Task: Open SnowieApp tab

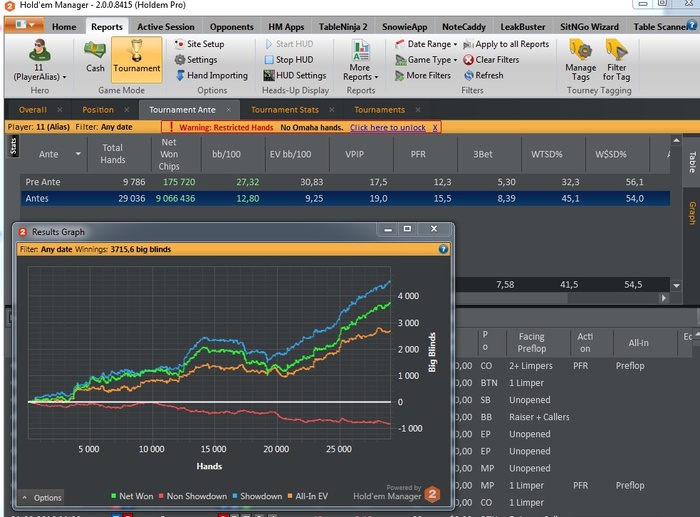Action: coord(404,27)
